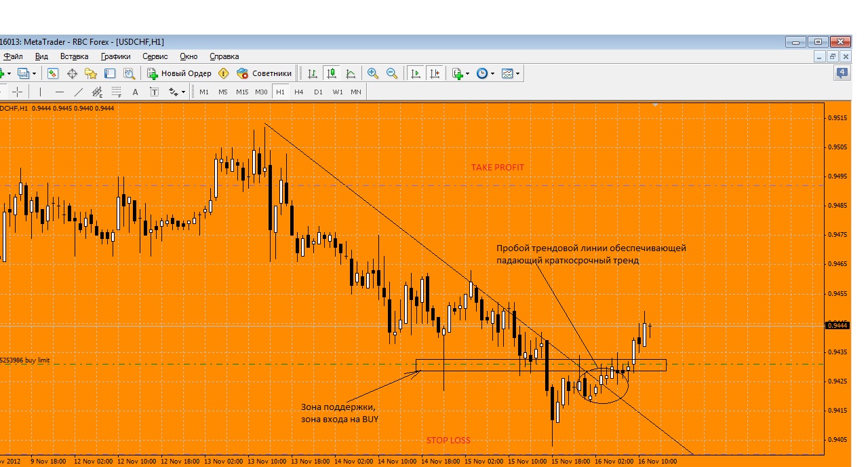The width and height of the screenshot is (868, 467).
Task: Open the profiles dropdown arrow
Action: (35, 73)
